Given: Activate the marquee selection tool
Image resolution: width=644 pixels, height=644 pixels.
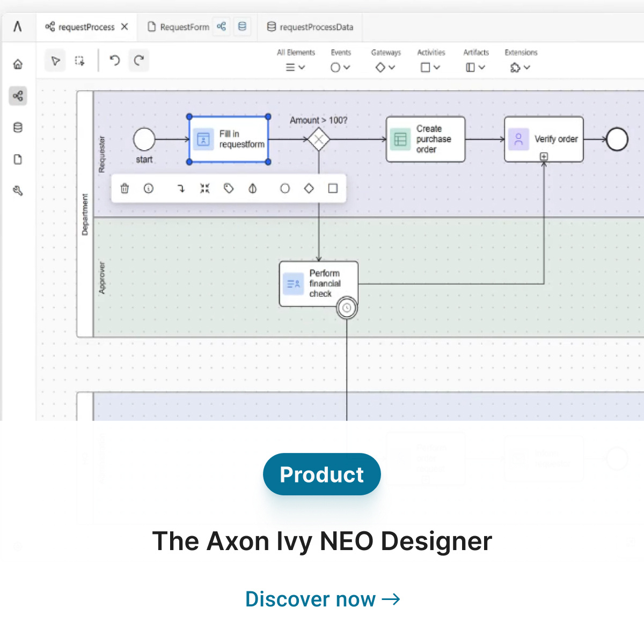Looking at the screenshot, I should [79, 61].
